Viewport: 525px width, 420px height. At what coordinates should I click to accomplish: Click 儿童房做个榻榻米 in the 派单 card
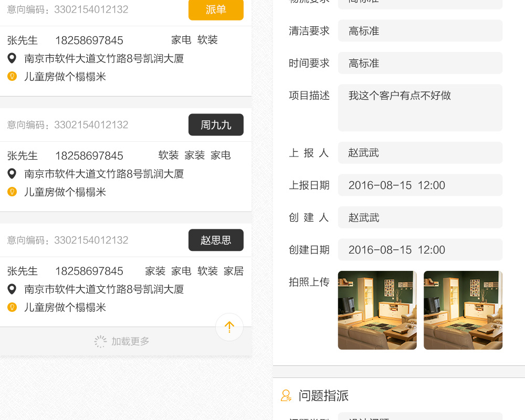[x=65, y=77]
